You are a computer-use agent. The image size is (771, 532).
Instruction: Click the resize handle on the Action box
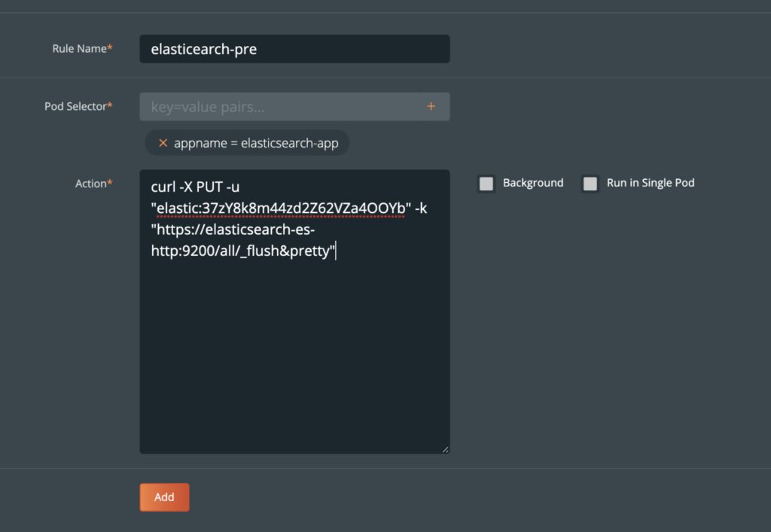pos(445,448)
